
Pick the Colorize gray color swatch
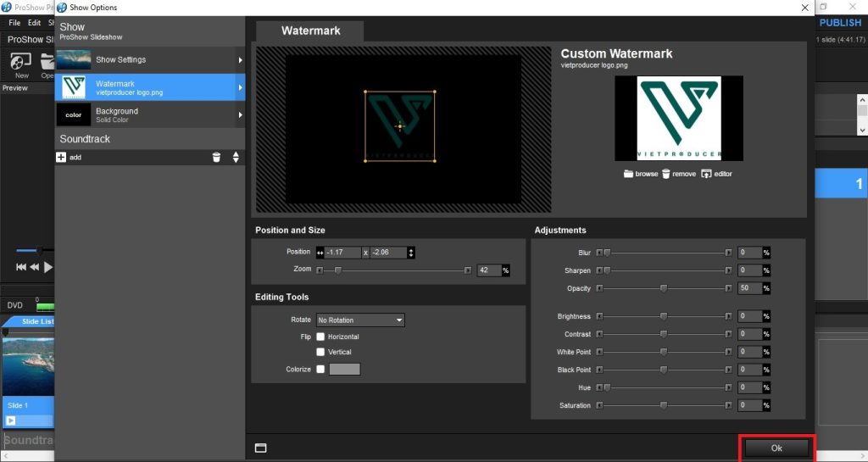tap(344, 369)
